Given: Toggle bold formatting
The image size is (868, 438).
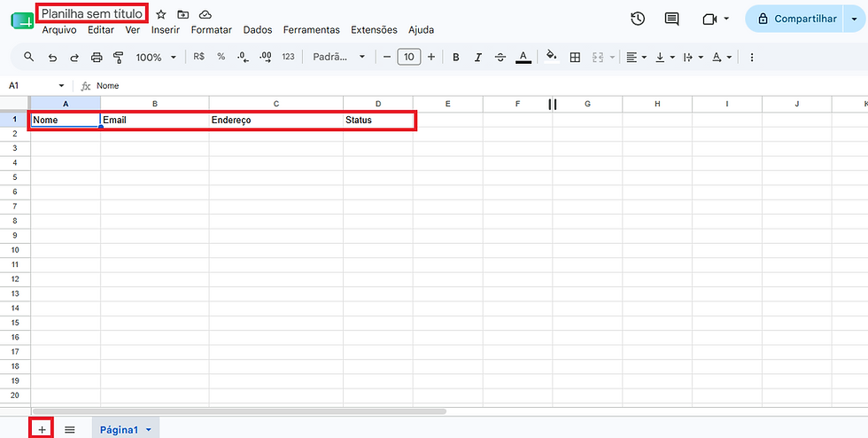Looking at the screenshot, I should pyautogui.click(x=455, y=57).
